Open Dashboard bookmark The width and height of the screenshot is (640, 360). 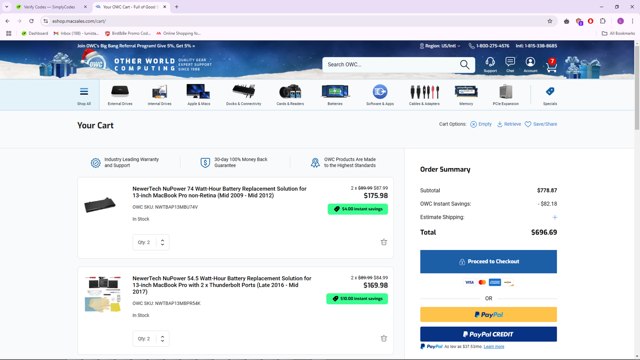tap(35, 33)
